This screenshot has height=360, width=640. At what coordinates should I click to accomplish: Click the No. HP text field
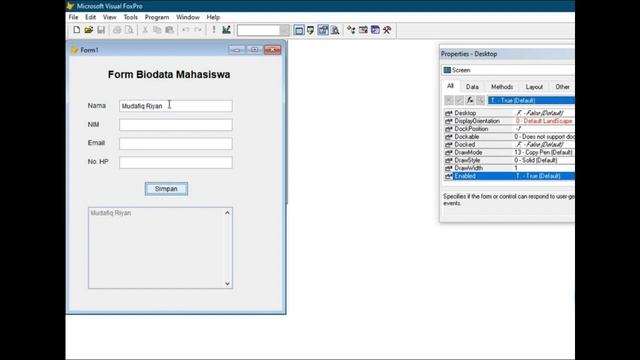point(176,162)
